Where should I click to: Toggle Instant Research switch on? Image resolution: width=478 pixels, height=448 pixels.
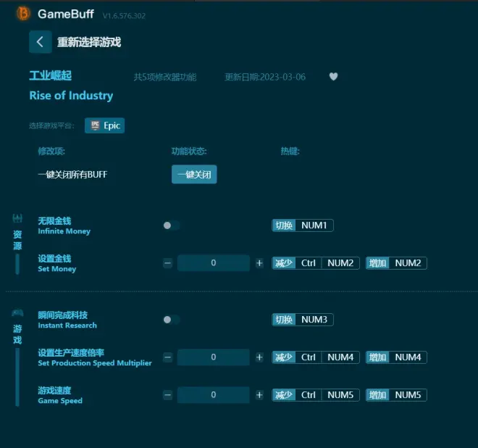171,320
